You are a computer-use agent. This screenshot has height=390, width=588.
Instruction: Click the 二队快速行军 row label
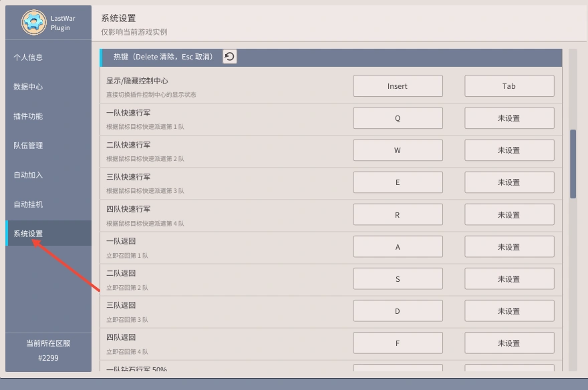(128, 145)
